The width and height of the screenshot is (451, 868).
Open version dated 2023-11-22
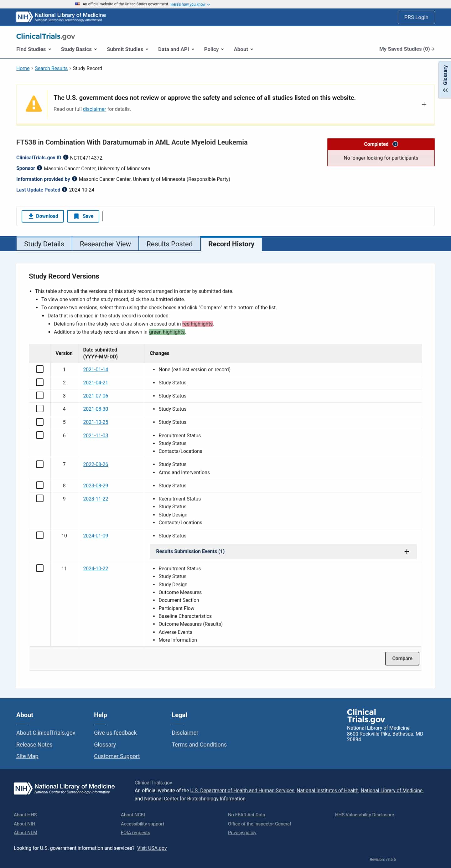pos(96,499)
